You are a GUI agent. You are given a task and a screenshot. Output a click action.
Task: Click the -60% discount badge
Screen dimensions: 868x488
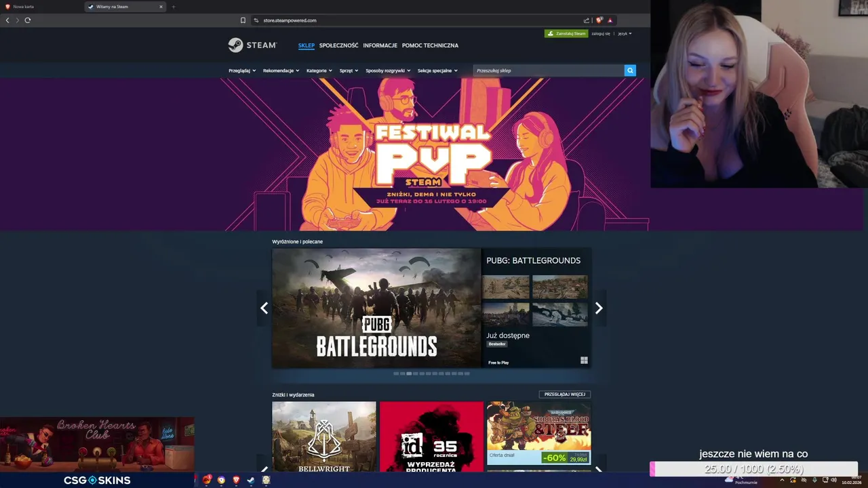tap(554, 458)
